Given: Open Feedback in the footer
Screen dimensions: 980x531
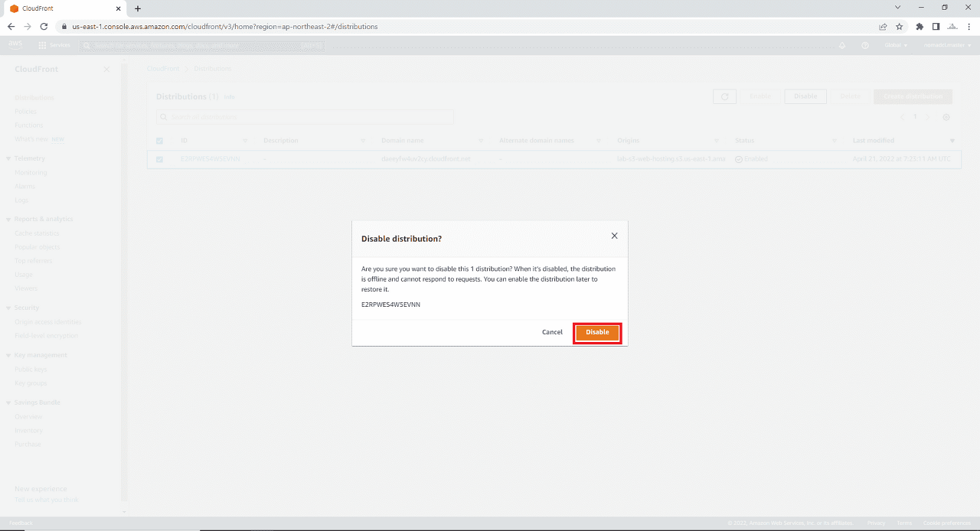Looking at the screenshot, I should point(21,523).
